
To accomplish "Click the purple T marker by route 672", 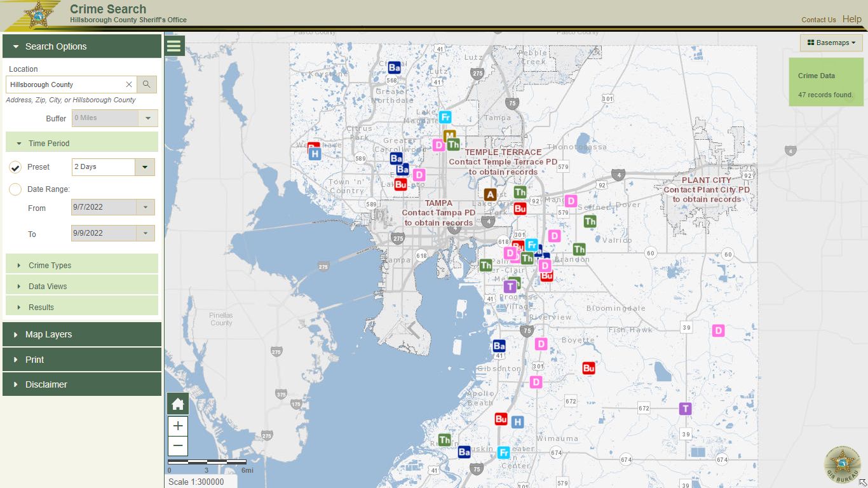I will click(685, 409).
